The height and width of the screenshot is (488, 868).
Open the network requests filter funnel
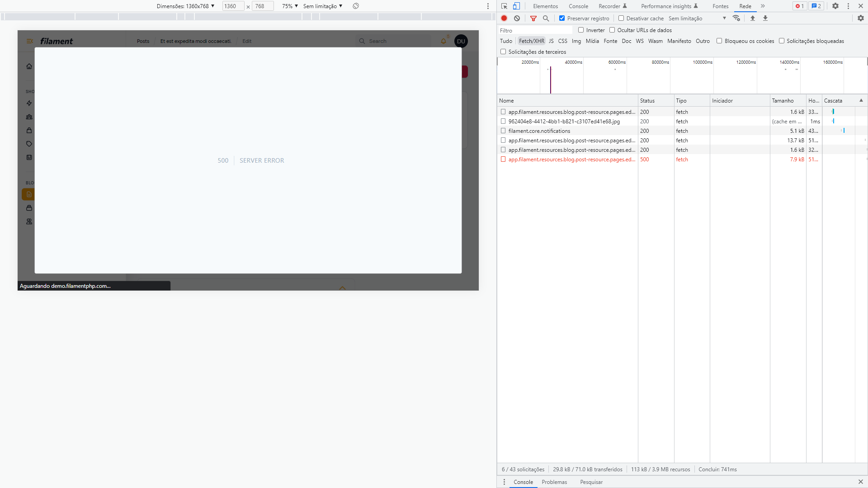[533, 18]
